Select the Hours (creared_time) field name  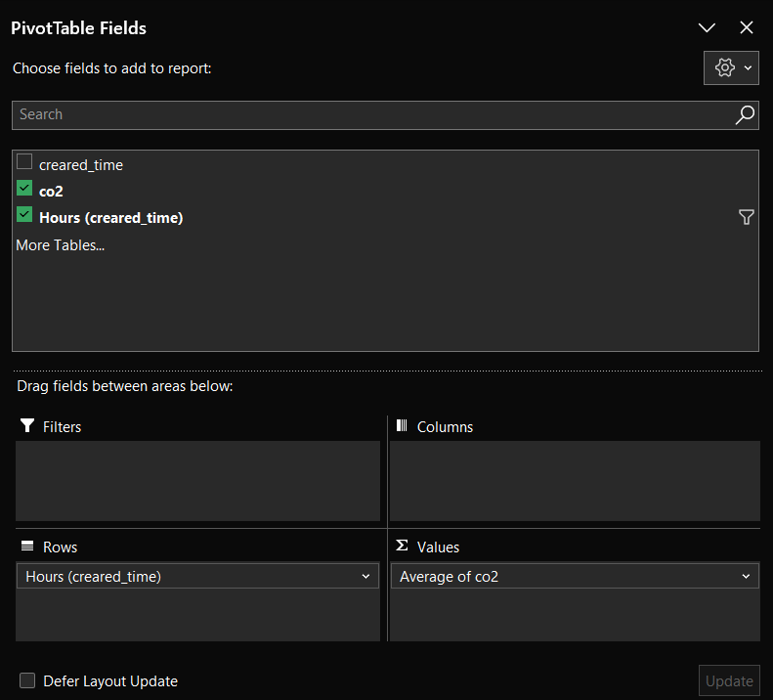(x=111, y=218)
